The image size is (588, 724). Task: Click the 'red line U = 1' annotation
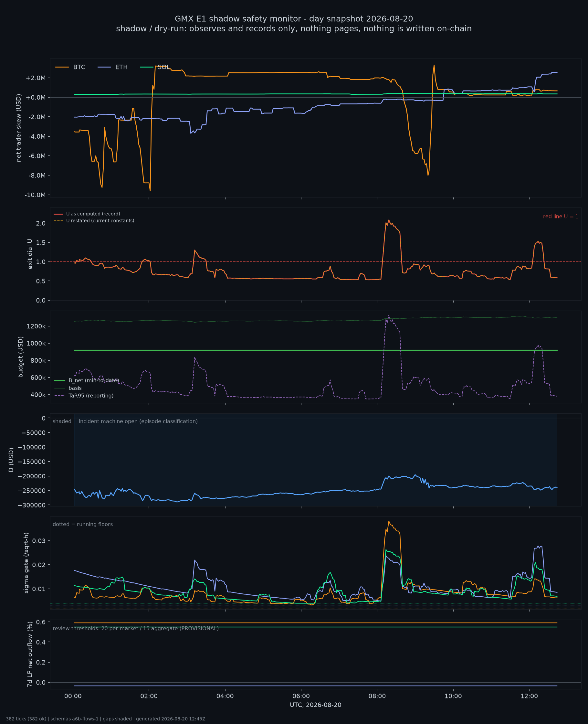click(561, 217)
